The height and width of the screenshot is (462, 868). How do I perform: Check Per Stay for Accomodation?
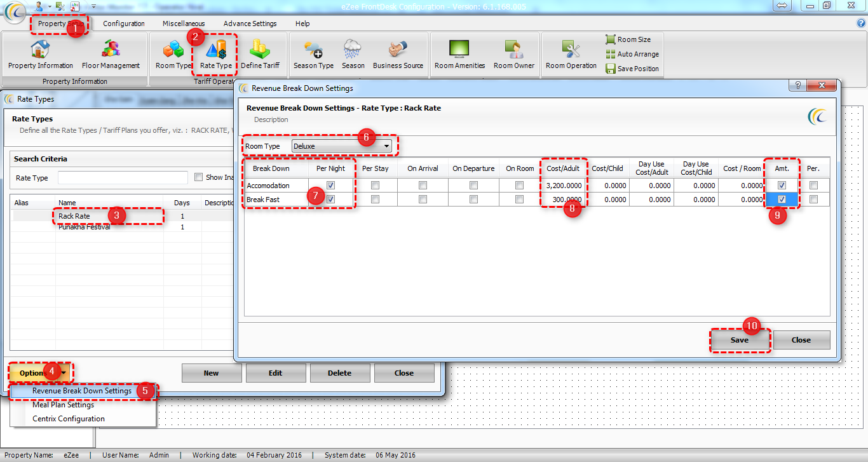375,186
